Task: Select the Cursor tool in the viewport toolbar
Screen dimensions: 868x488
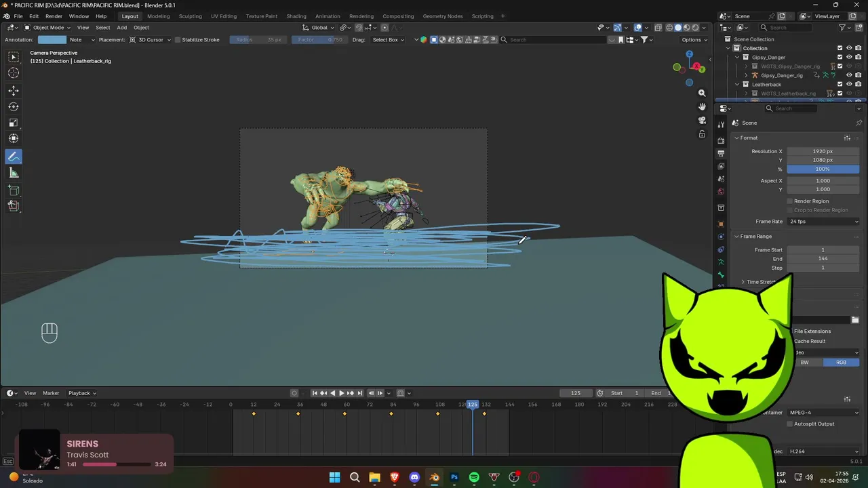Action: click(14, 73)
